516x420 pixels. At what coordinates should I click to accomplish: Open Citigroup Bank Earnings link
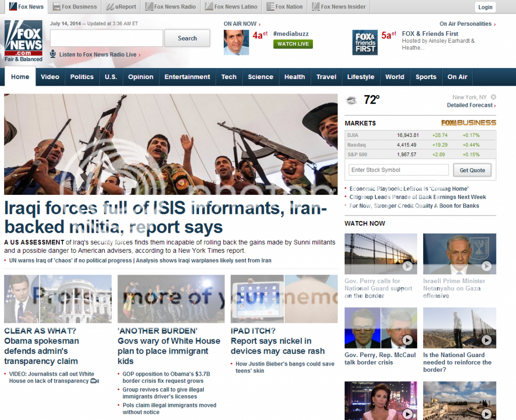(418, 197)
